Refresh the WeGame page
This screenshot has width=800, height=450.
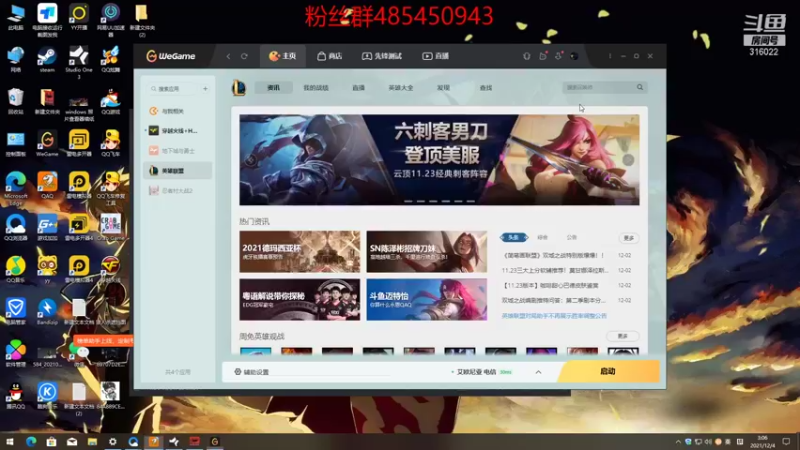(x=244, y=56)
